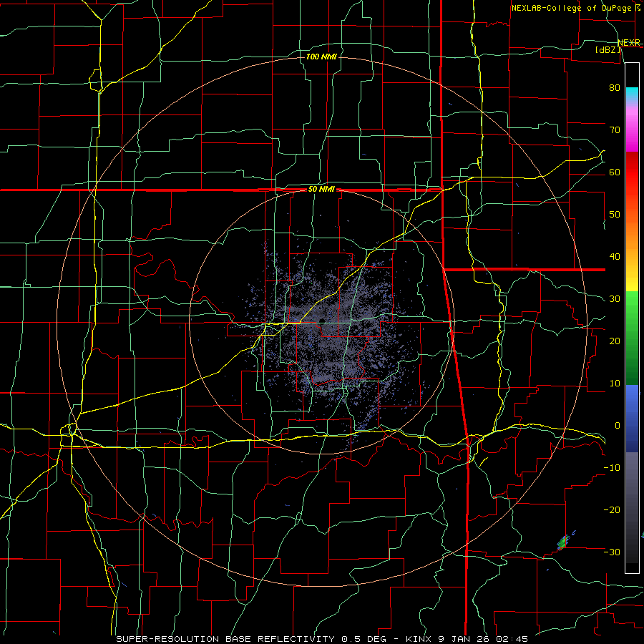Click the 20 value on the dBZ scale

(615, 341)
